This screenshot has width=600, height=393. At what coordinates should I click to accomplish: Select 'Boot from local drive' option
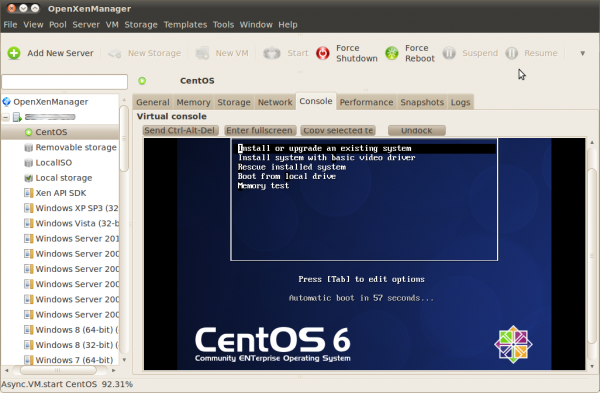tap(287, 176)
